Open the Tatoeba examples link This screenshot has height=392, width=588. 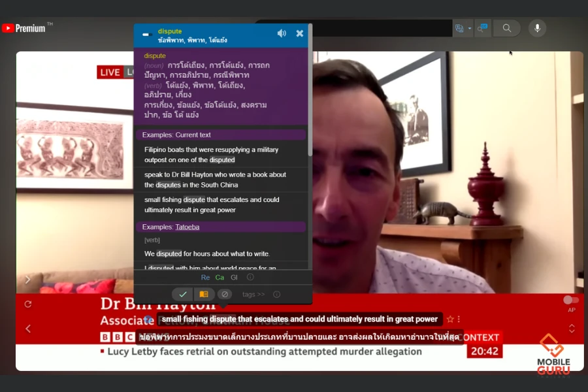point(187,227)
